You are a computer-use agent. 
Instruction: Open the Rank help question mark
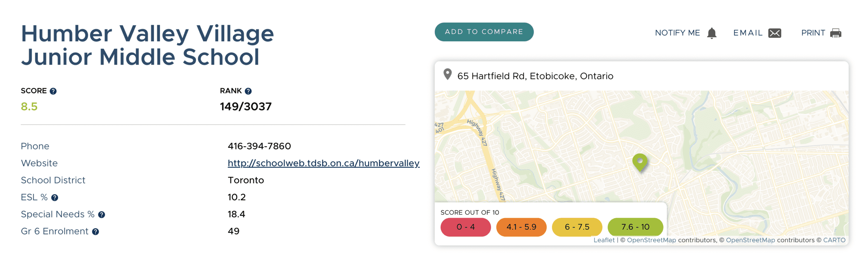point(248,91)
